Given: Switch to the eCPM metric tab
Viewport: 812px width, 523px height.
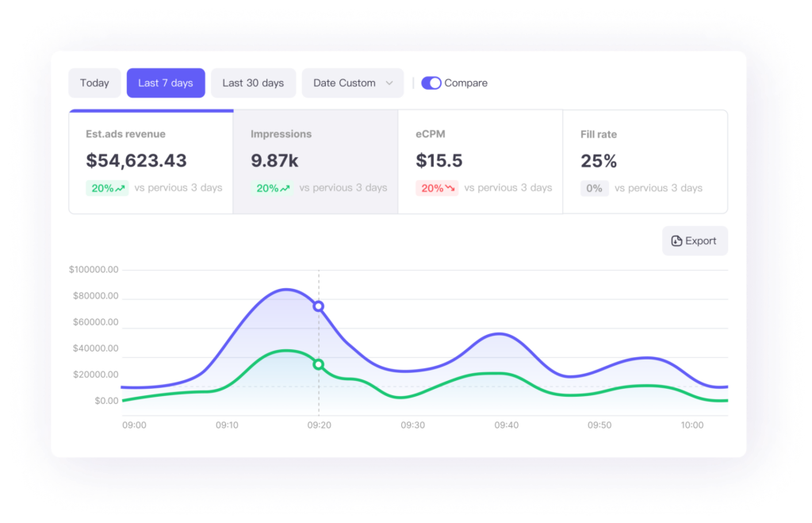Looking at the screenshot, I should [x=481, y=162].
